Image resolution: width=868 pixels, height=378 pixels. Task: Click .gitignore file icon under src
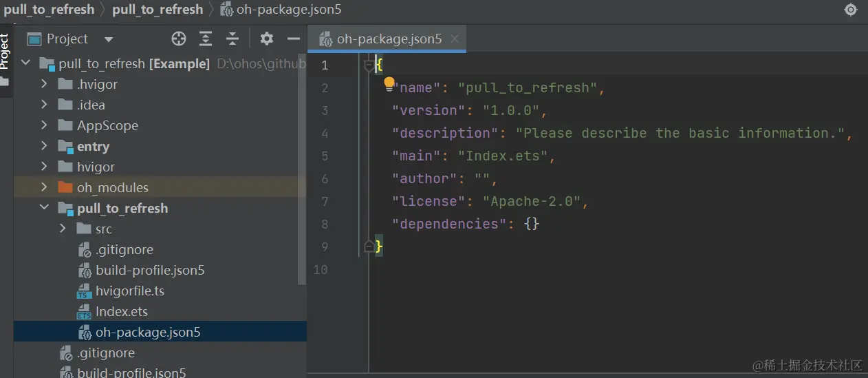(85, 250)
